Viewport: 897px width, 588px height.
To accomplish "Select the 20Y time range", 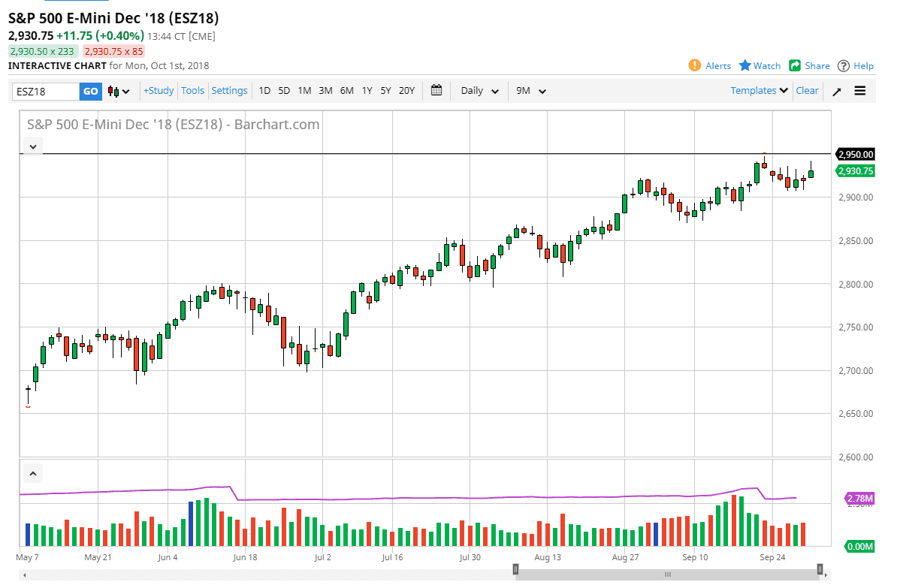I will [x=406, y=90].
